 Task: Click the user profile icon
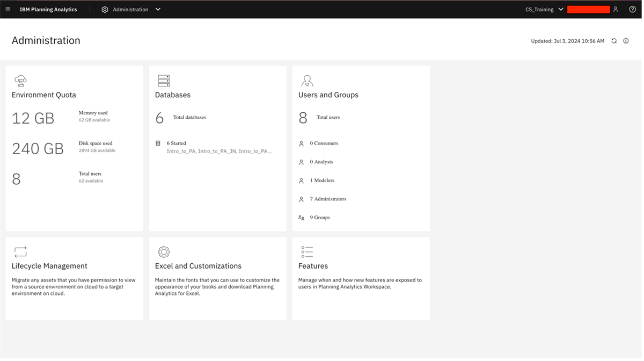click(616, 10)
